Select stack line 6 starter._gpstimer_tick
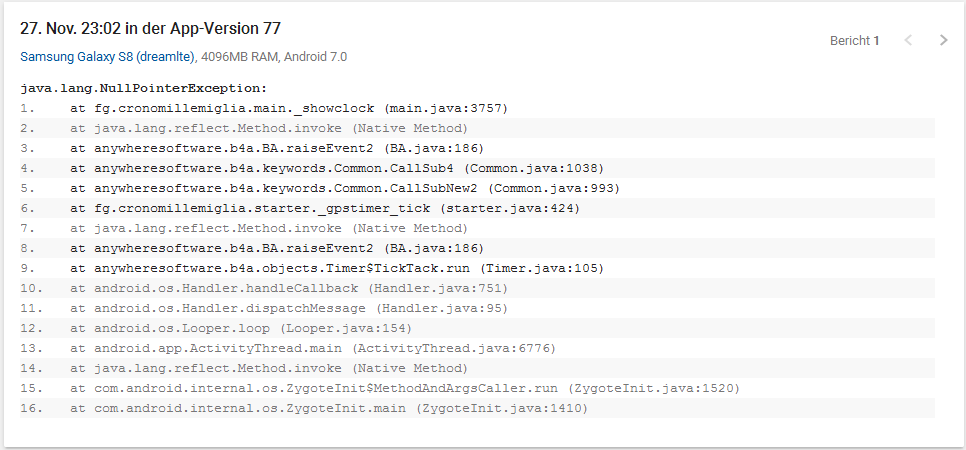966x450 pixels. pyautogui.click(x=324, y=208)
